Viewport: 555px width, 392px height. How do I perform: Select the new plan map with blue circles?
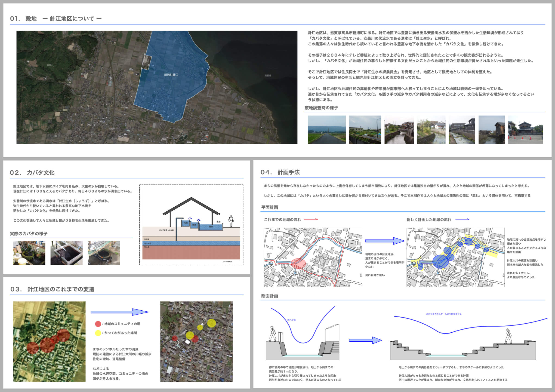click(x=456, y=257)
